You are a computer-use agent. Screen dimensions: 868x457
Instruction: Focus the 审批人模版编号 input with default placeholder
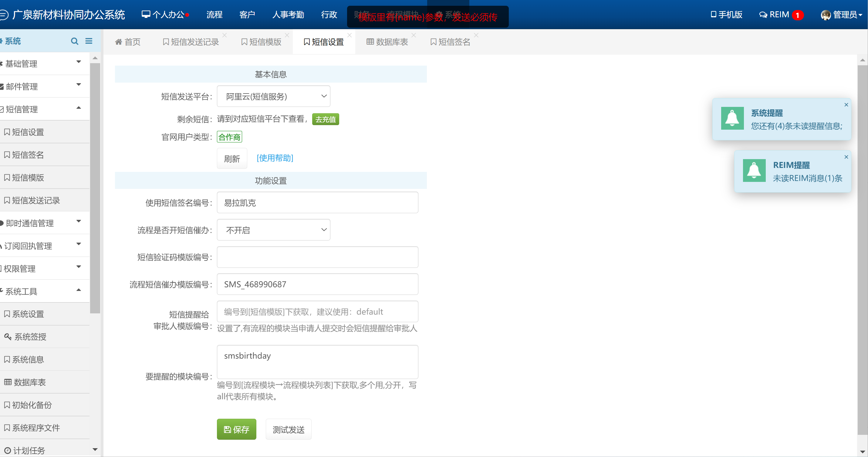[x=317, y=312]
